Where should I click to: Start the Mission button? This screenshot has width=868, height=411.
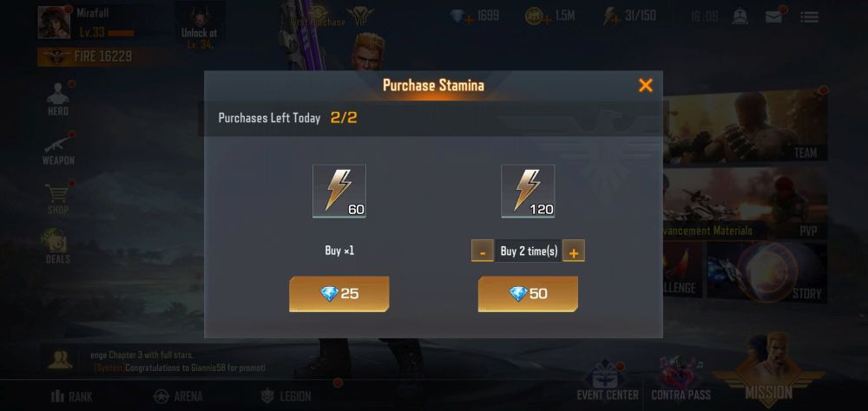point(769,370)
